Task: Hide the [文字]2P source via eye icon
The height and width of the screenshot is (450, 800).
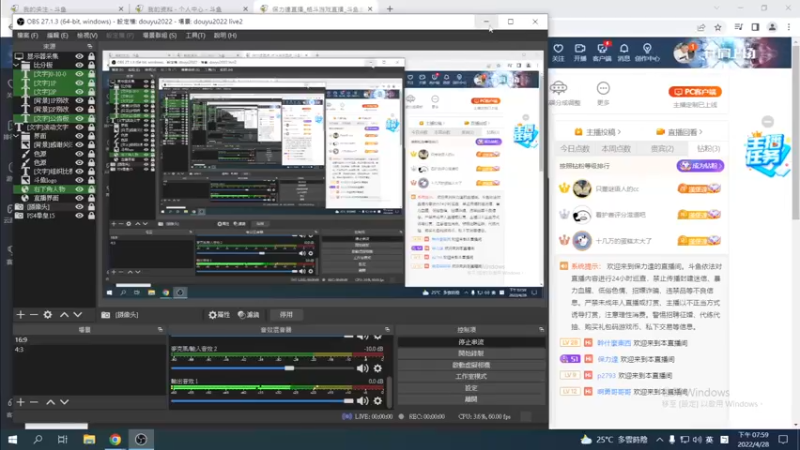Action: click(79, 92)
